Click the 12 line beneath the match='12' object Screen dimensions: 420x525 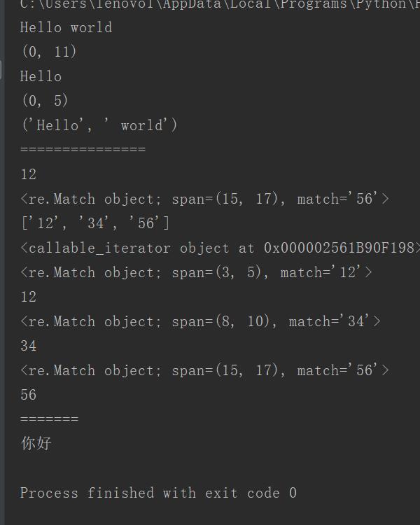coord(29,297)
